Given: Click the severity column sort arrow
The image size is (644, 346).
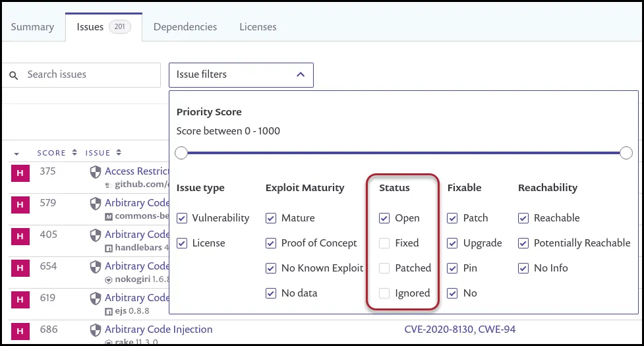Looking at the screenshot, I should [x=16, y=154].
